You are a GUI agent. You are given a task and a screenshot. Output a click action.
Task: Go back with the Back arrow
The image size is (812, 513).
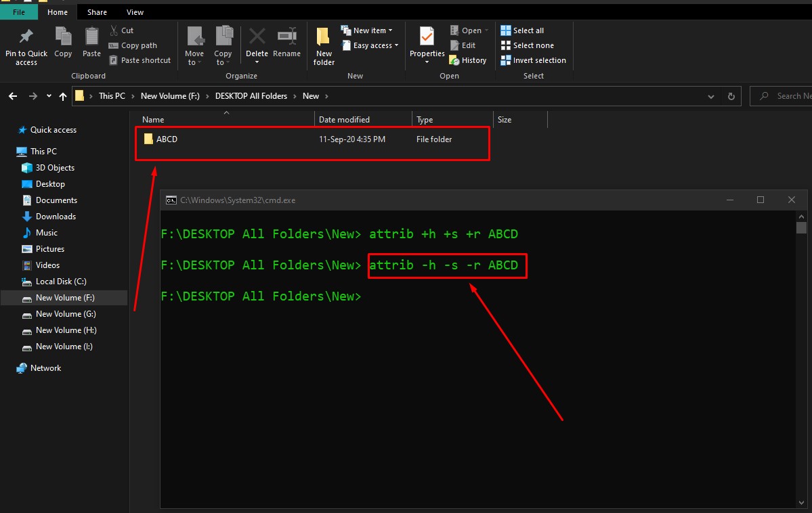(13, 96)
